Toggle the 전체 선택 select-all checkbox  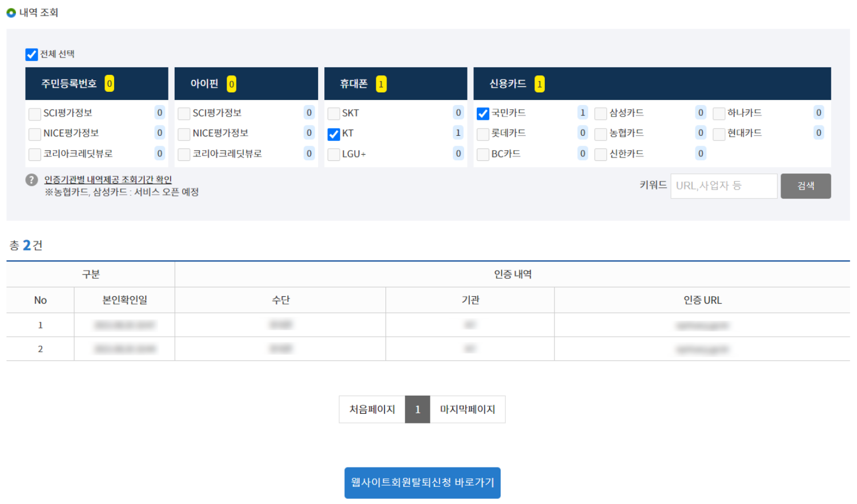click(31, 54)
